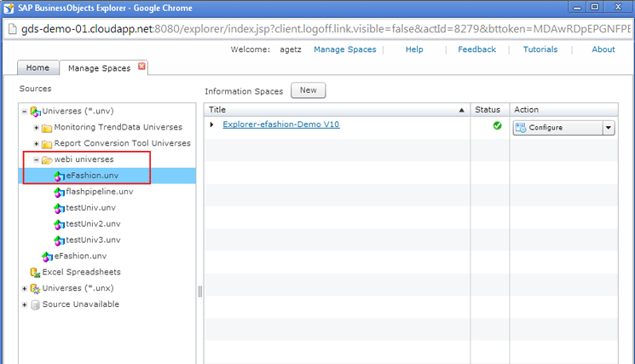Collapse the Universes (*.unv) node
Image resolution: width=635 pixels, height=364 pixels.
(25, 112)
